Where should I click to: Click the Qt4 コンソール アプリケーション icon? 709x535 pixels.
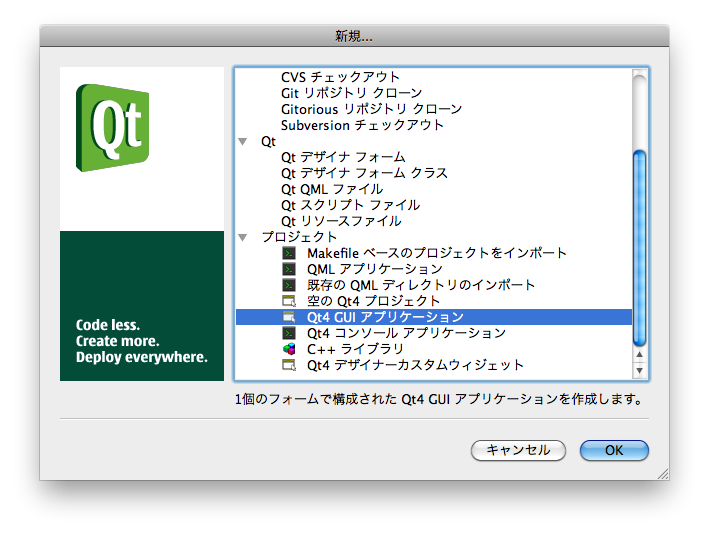tap(289, 333)
